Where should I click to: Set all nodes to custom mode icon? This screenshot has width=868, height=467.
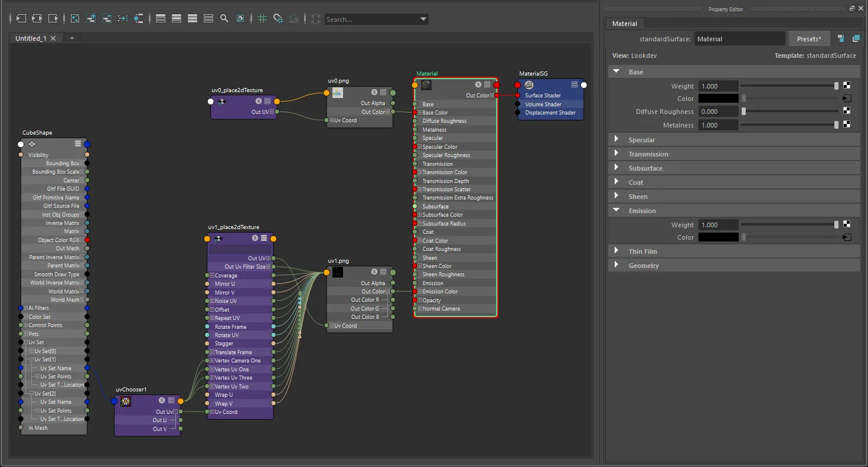(x=208, y=19)
